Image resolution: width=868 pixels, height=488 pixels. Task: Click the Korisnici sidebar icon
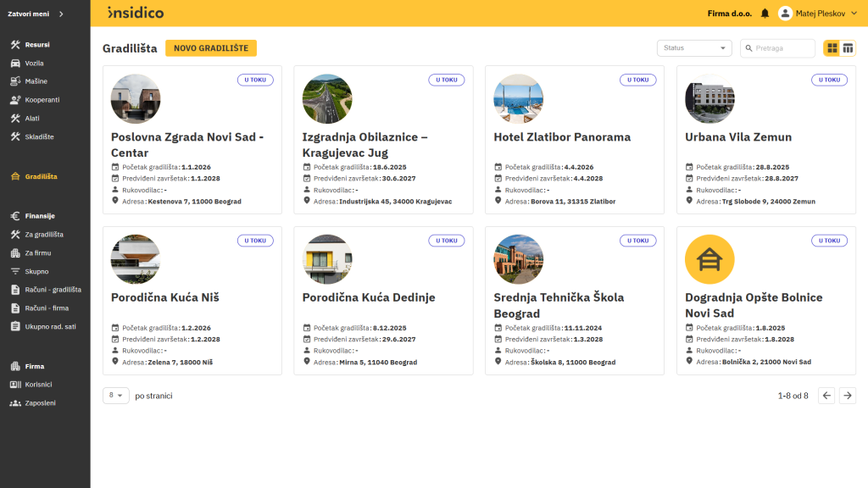(x=15, y=385)
